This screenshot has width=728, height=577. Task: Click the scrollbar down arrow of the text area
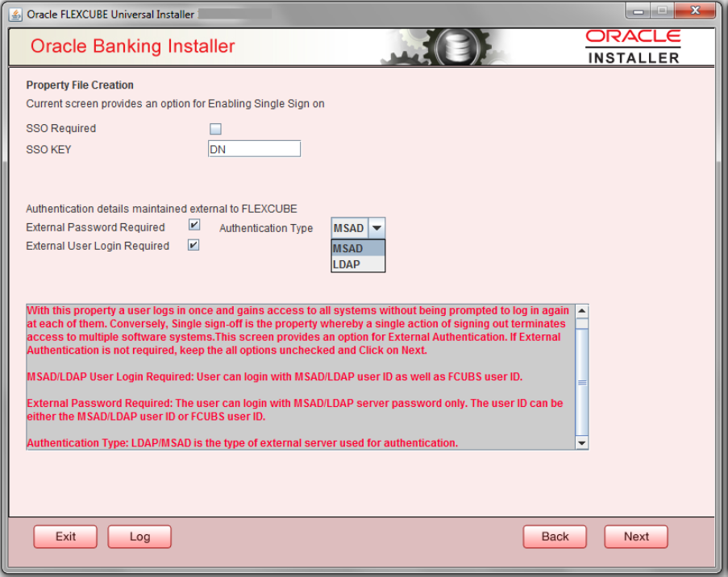[582, 443]
